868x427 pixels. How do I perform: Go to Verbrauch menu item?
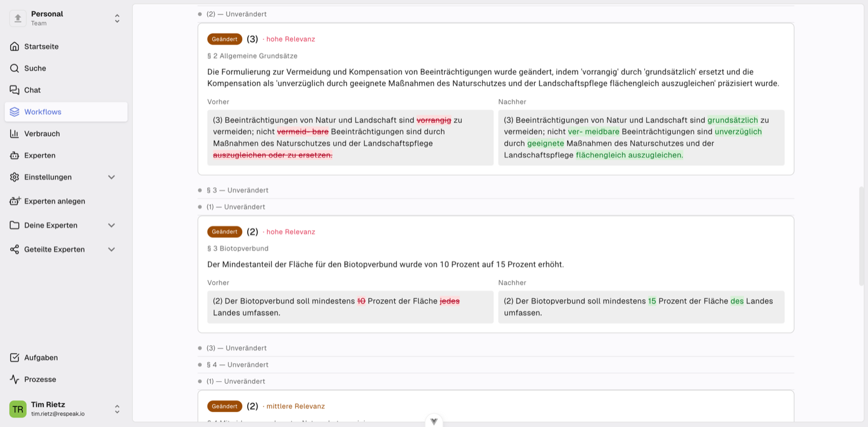[66, 134]
